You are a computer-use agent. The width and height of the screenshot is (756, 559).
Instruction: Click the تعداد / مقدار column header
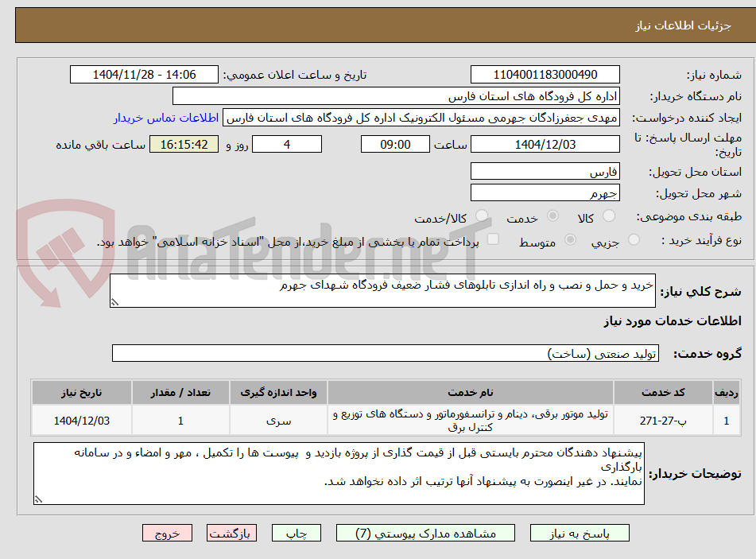point(180,393)
